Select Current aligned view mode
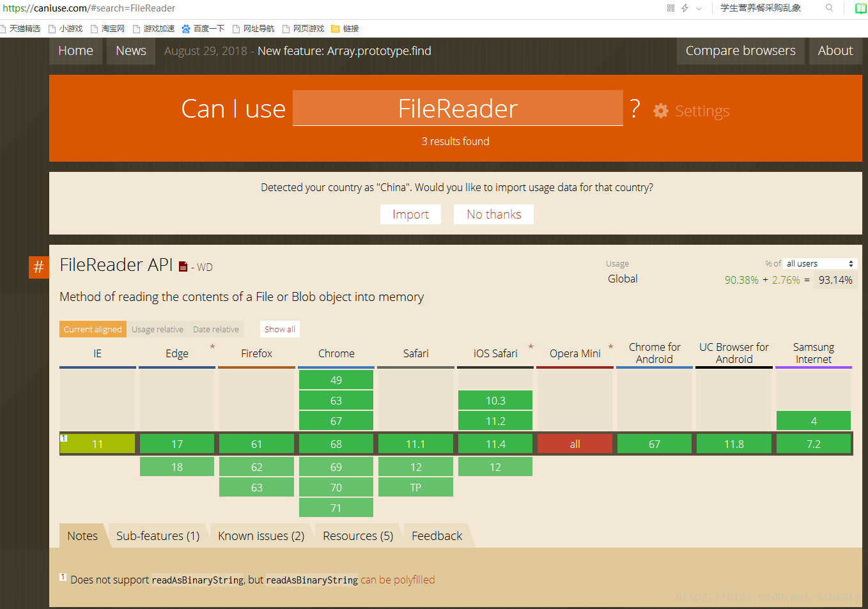868x609 pixels. [x=93, y=329]
